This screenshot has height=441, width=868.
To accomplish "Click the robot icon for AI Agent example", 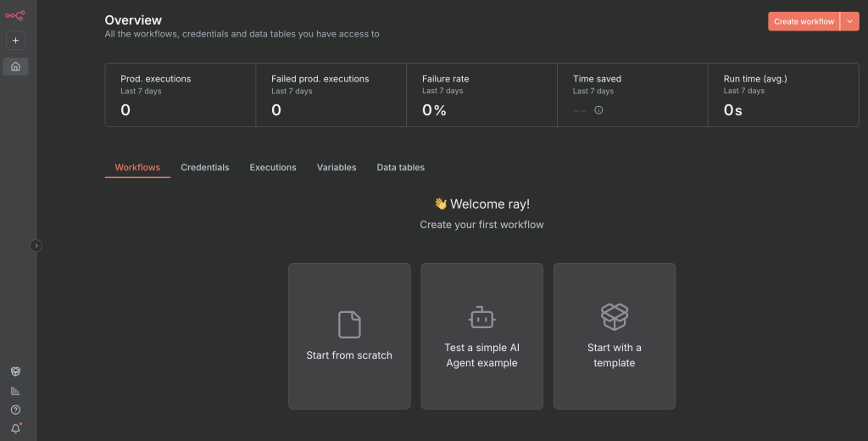I will click(x=481, y=318).
